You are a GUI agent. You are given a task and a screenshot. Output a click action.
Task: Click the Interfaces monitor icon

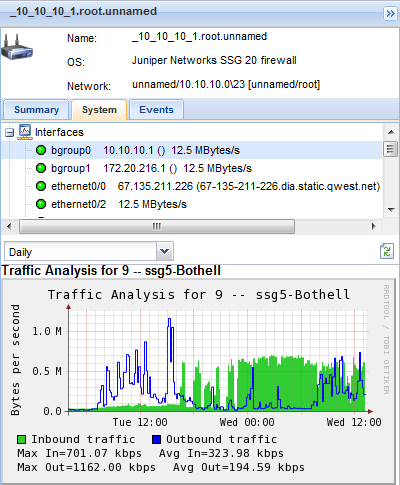click(25, 132)
